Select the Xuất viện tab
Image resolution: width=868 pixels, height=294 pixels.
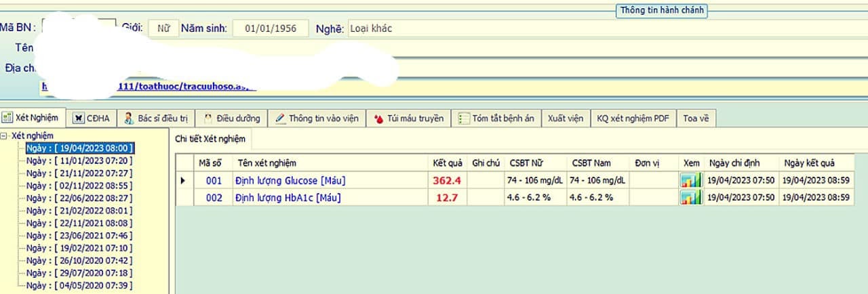click(x=566, y=118)
